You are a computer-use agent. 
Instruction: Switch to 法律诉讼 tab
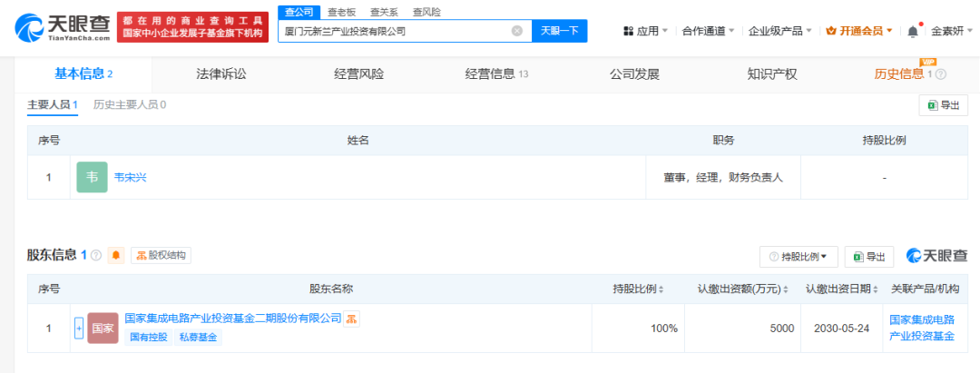point(221,74)
